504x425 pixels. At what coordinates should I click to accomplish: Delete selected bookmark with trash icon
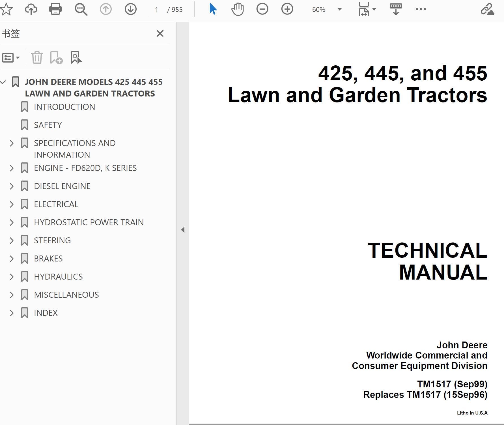click(37, 57)
